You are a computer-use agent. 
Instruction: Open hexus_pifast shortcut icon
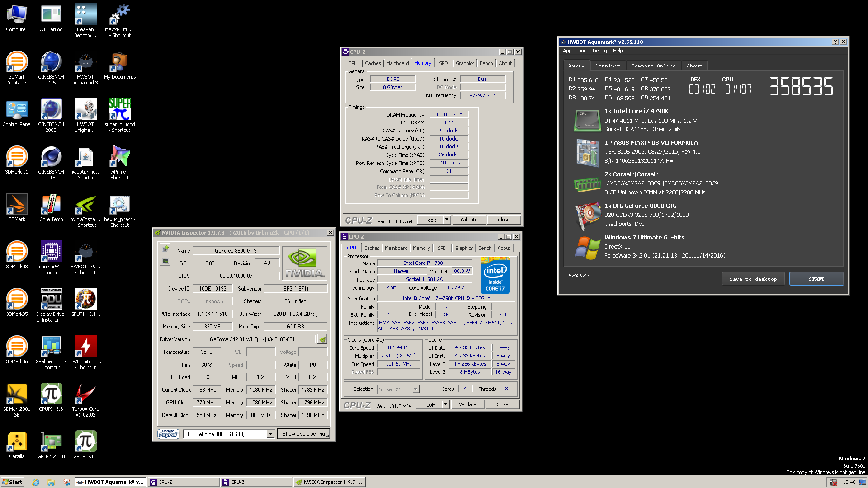tap(120, 211)
